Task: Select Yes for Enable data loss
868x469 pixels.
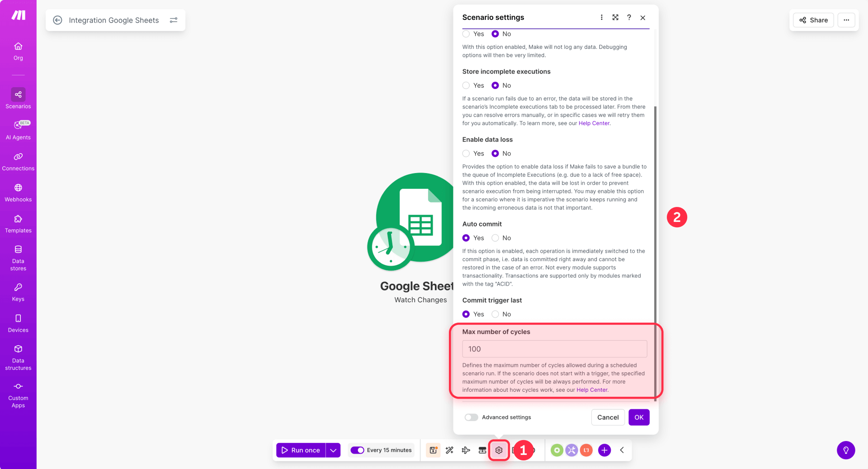Action: click(x=466, y=154)
